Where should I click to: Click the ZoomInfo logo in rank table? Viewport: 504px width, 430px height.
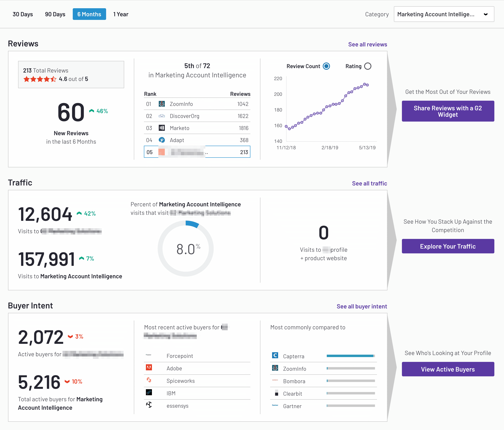tap(162, 104)
